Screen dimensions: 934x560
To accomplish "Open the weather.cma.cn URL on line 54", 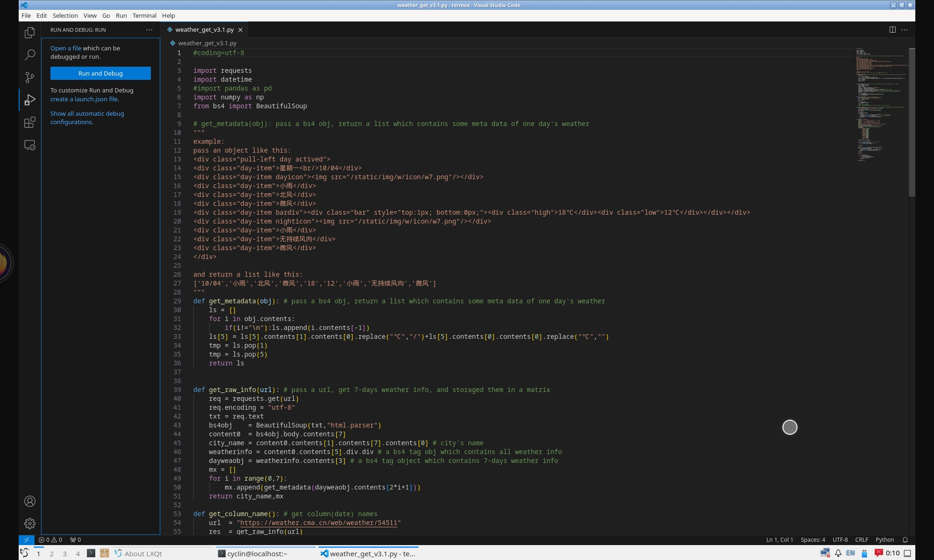I will coord(318,523).
